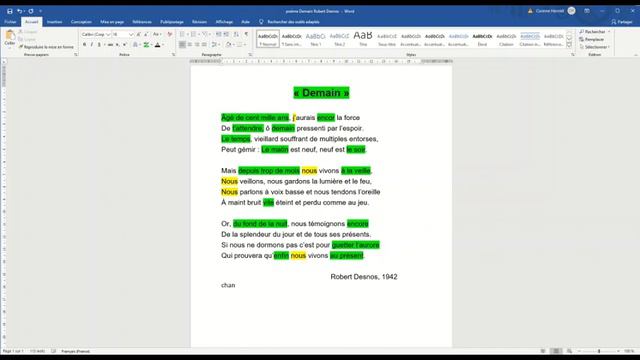This screenshot has width=640, height=360.
Task: Switch to web layout view in status bar
Action: 569,351
